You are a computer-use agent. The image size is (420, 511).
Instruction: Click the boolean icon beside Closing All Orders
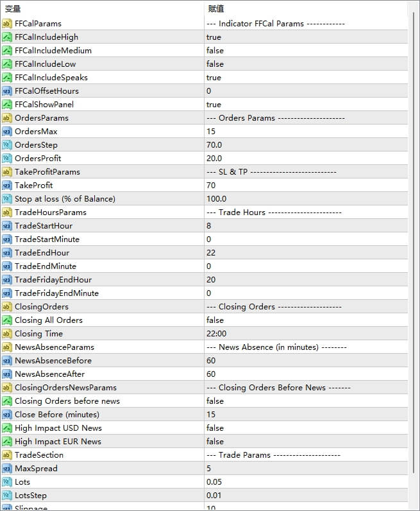click(6, 320)
